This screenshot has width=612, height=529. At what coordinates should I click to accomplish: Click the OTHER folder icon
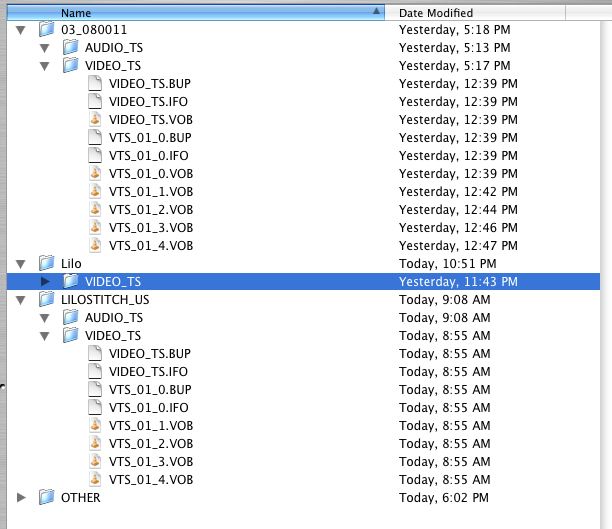[46, 497]
